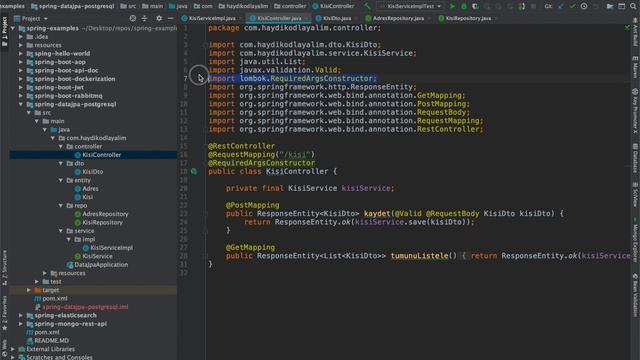Open Structure tool window on left strip

pos(4,267)
